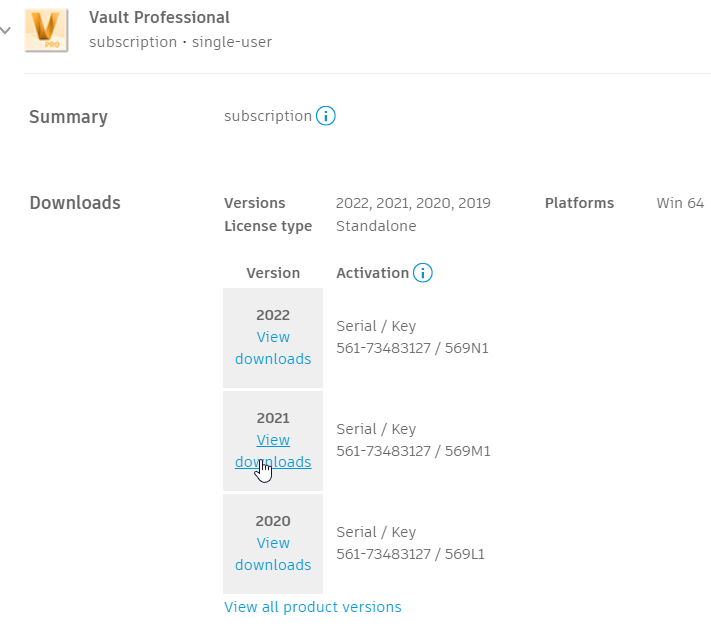Click the Activation info icon
Viewport: 711px width, 640px height.
pos(423,273)
